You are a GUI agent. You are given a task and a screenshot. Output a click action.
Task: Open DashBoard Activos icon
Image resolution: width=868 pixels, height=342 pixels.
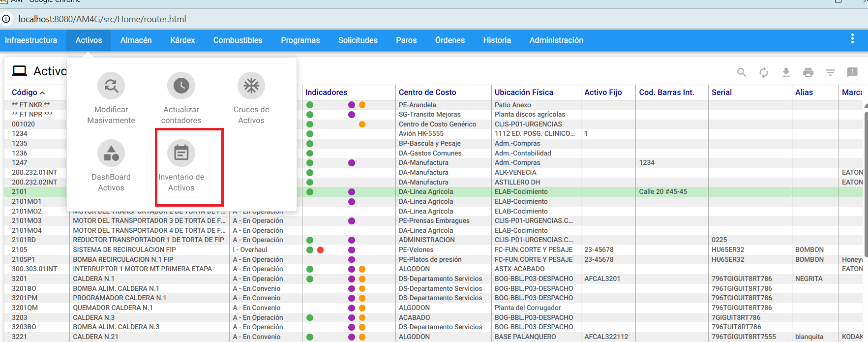coord(111,153)
